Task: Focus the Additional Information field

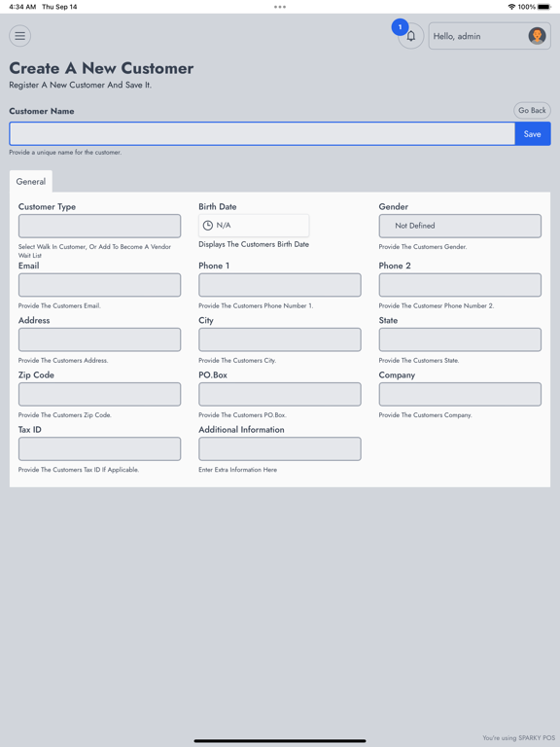Action: tap(280, 448)
